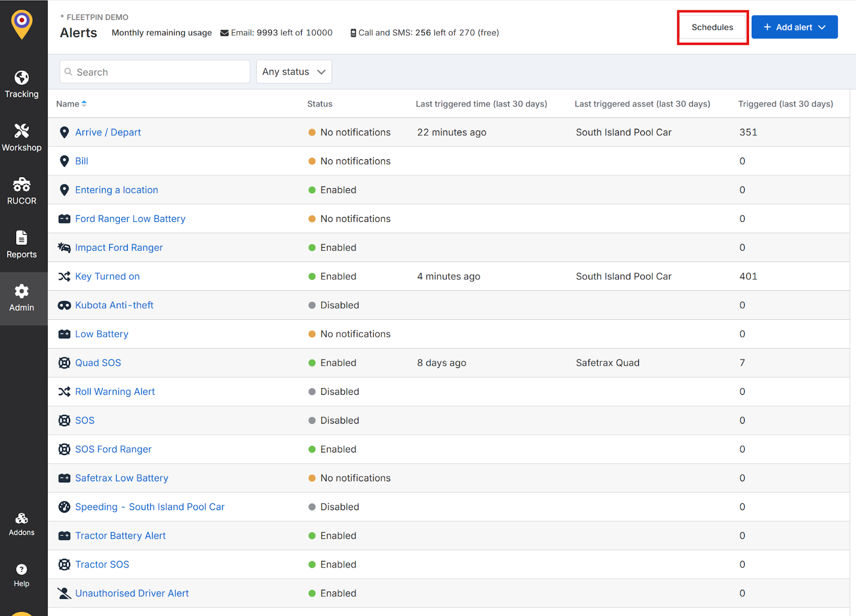856x616 pixels.
Task: Click the shuffle icon beside Key Turned on
Action: click(64, 276)
